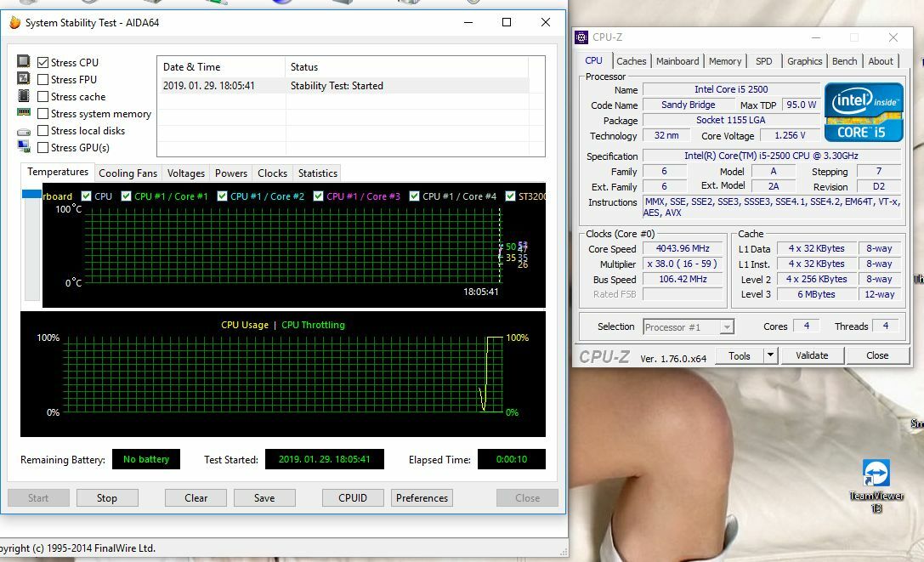The width and height of the screenshot is (924, 562).
Task: Click the FPU icon beside Stress FPU
Action: coord(24,78)
